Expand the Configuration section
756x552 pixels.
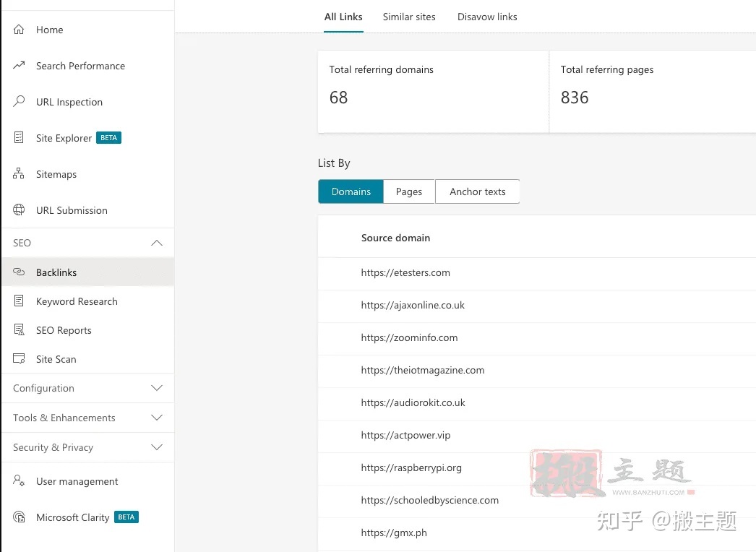156,388
